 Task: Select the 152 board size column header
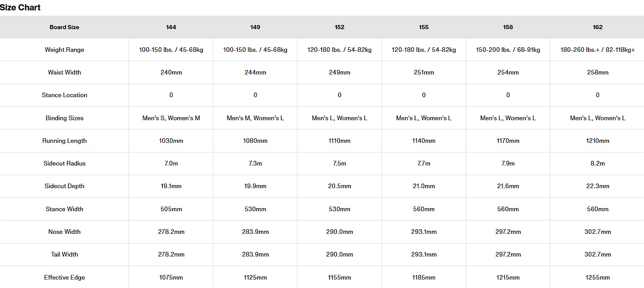[339, 27]
